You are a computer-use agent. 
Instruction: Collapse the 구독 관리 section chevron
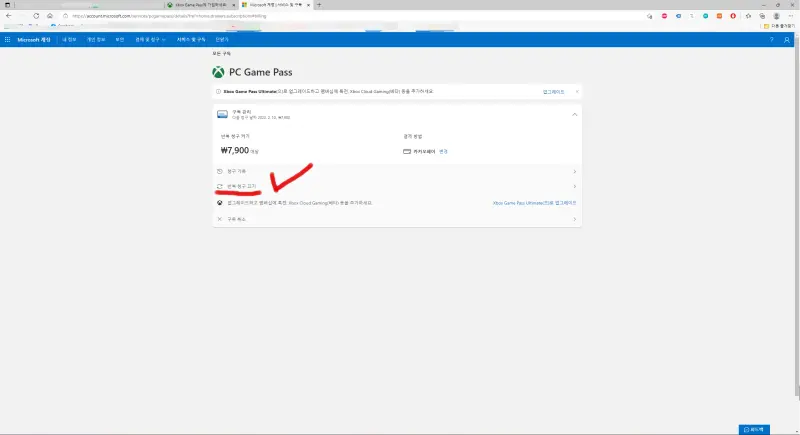(x=574, y=114)
